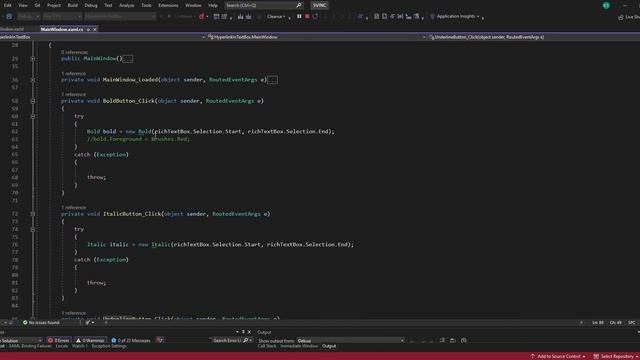Viewport: 640px width, 360px height.
Task: Switch to the Call Stack tab
Action: pos(267,346)
